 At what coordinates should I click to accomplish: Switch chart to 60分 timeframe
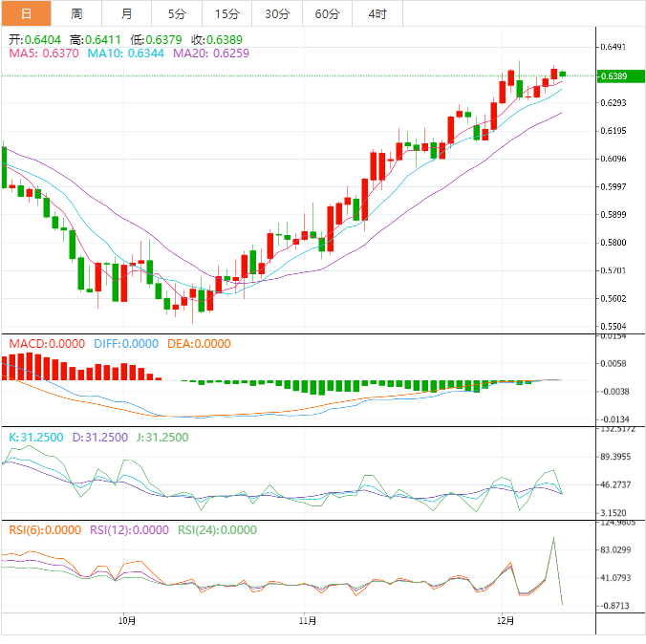(327, 13)
